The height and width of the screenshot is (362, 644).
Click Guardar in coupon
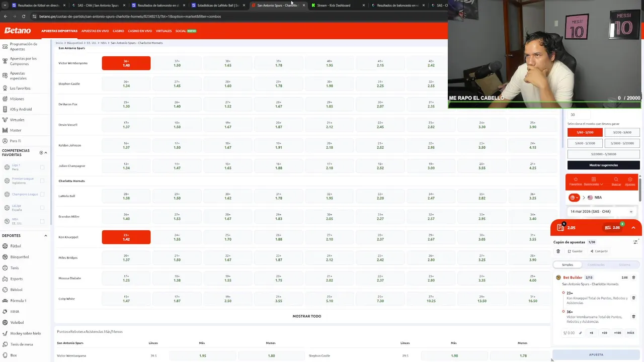pyautogui.click(x=575, y=251)
